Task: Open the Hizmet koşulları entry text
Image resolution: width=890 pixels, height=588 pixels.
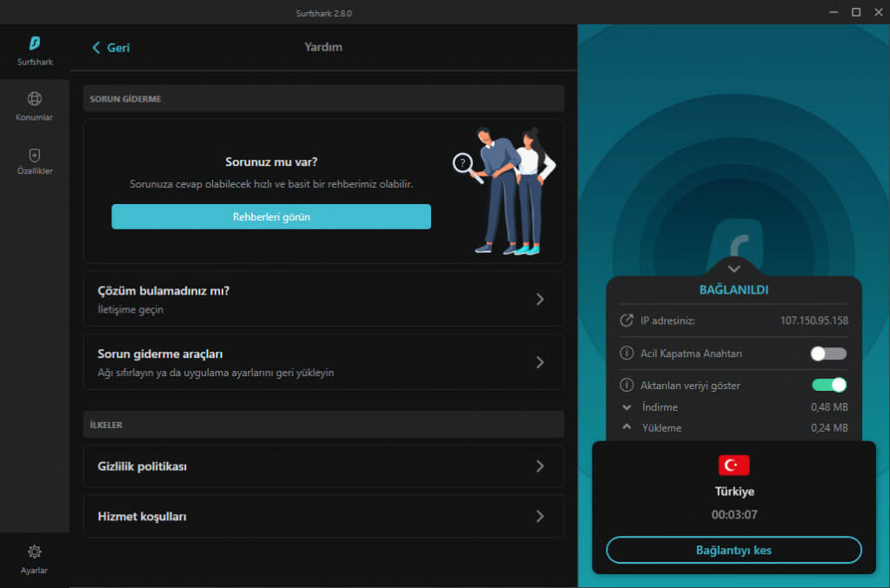Action: (x=142, y=516)
